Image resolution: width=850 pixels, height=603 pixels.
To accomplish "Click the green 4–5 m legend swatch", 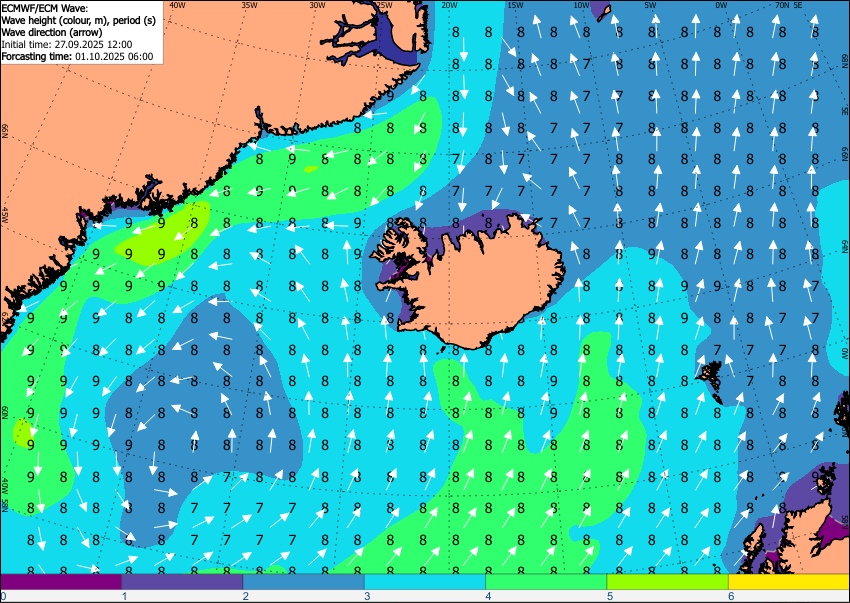I will coord(546,582).
